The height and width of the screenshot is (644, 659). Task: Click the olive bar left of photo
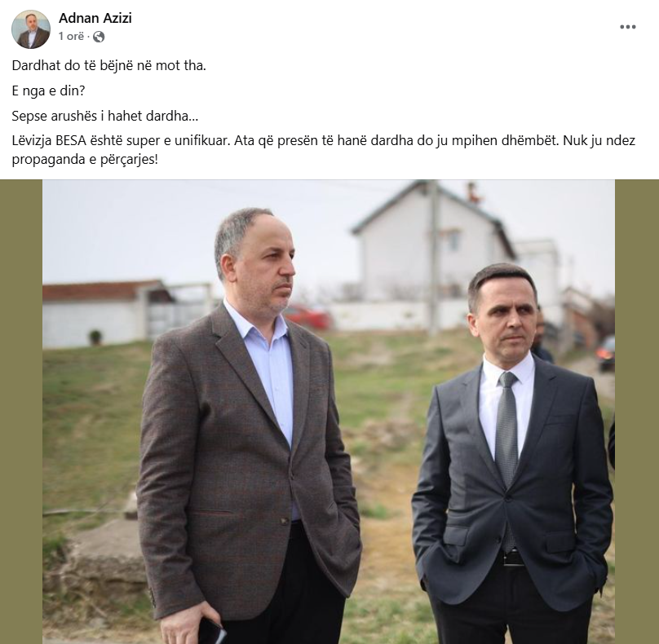pos(21,412)
